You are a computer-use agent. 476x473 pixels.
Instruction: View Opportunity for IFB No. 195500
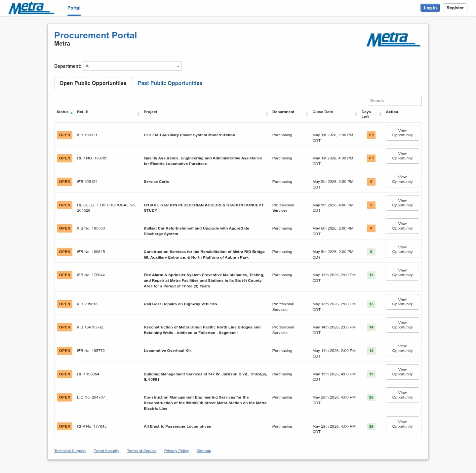point(402,226)
